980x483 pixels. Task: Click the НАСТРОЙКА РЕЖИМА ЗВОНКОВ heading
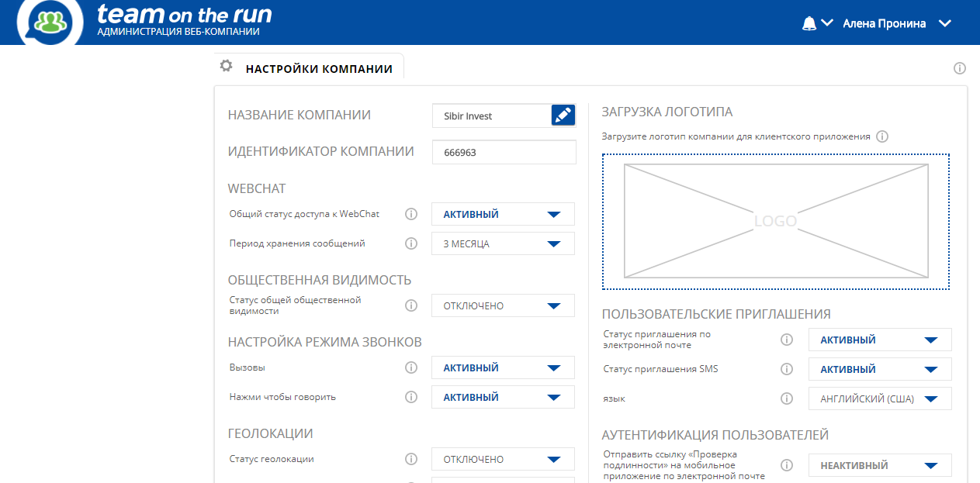(x=325, y=342)
